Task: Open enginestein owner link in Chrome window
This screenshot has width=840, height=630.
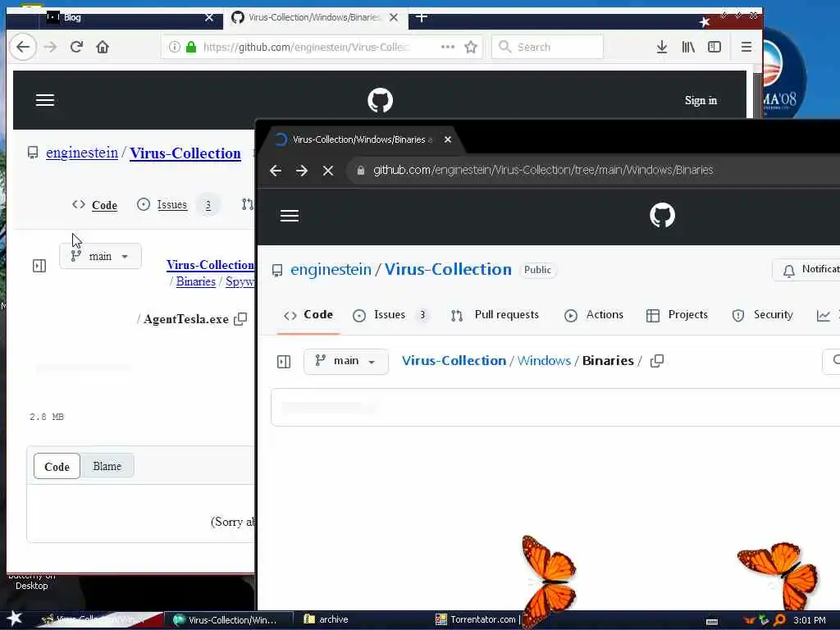Action: click(x=331, y=269)
